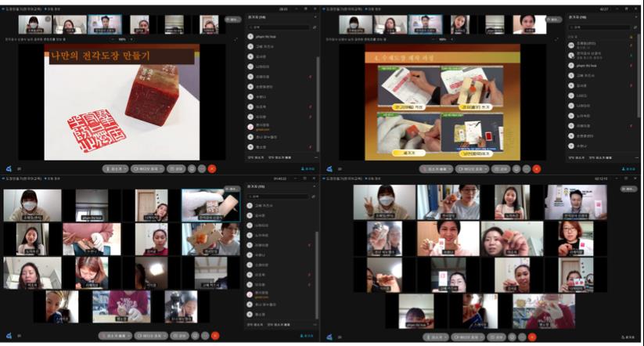Click app logo in gallery window without participant list
This screenshot has width=644, height=346.
[329, 337]
